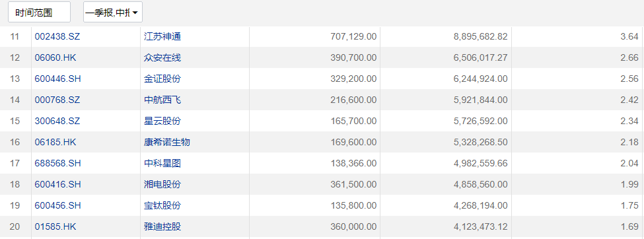The height and width of the screenshot is (239, 644).
Task: Open 康希诺生物 details
Action: 166,143
